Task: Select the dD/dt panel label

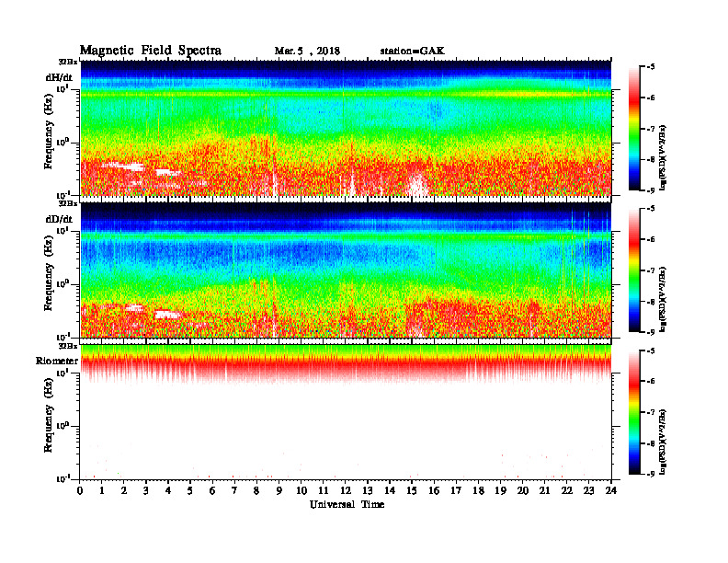Action: (x=59, y=219)
